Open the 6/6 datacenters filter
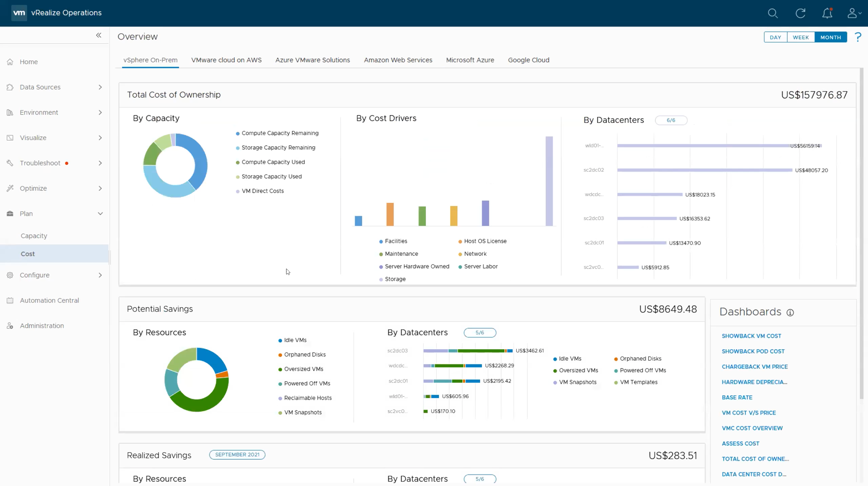The height and width of the screenshot is (486, 868). [x=671, y=120]
